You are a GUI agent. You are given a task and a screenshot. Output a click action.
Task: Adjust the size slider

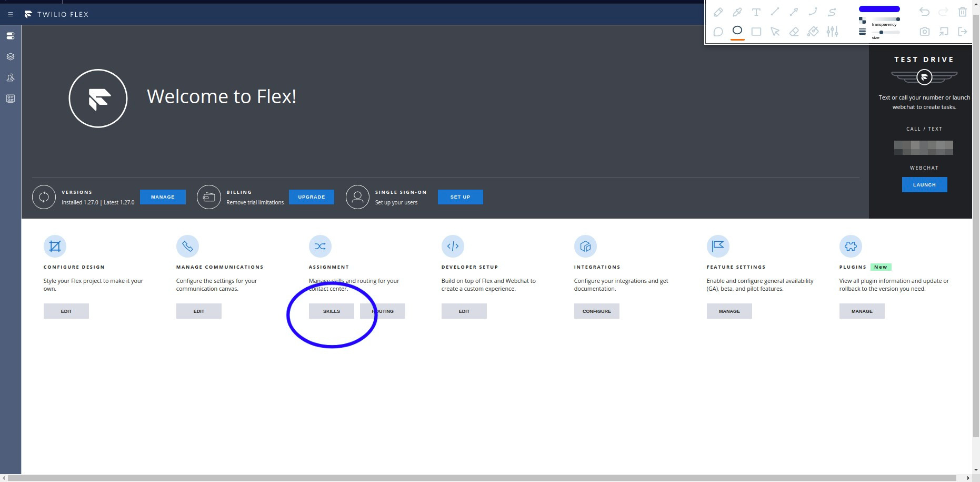coord(885,33)
